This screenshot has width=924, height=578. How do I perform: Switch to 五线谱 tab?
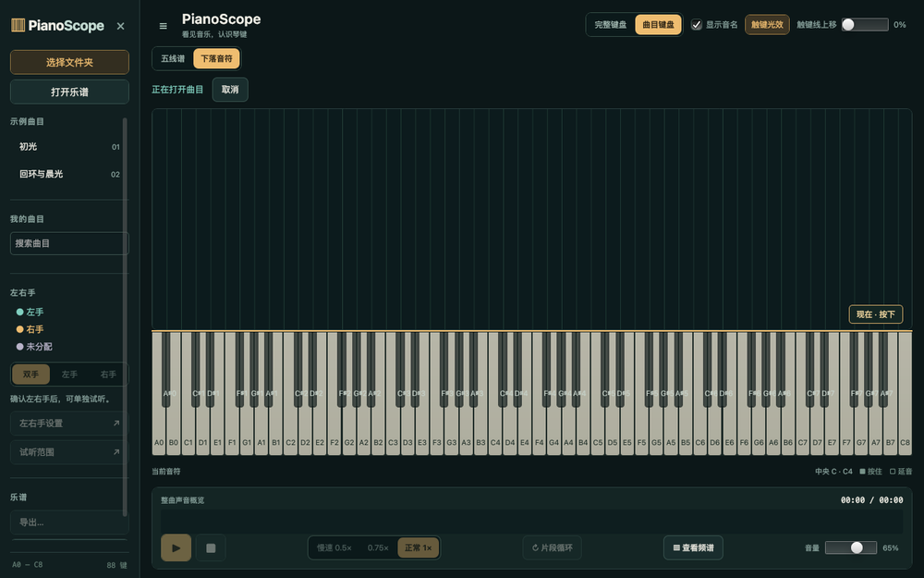point(173,58)
